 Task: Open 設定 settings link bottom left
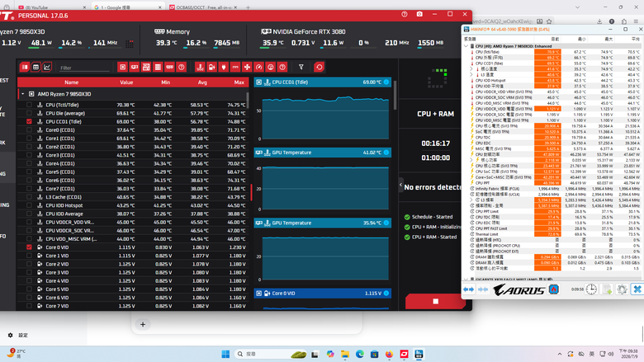point(18,335)
